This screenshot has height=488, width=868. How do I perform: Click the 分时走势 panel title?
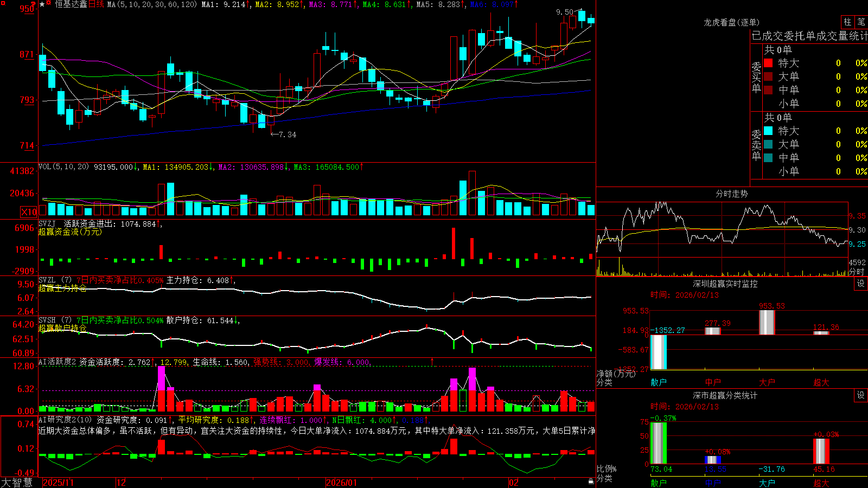click(x=731, y=194)
